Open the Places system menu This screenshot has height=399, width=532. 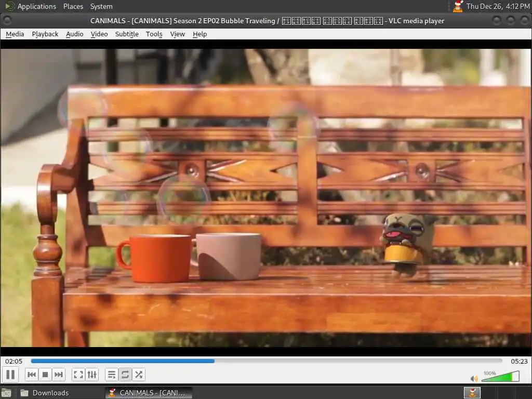[x=73, y=6]
